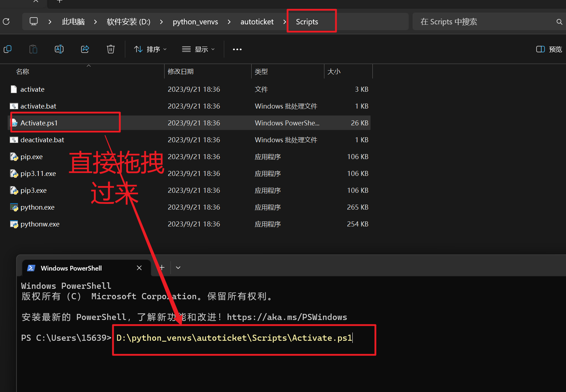Click the share icon in toolbar

[x=85, y=49]
